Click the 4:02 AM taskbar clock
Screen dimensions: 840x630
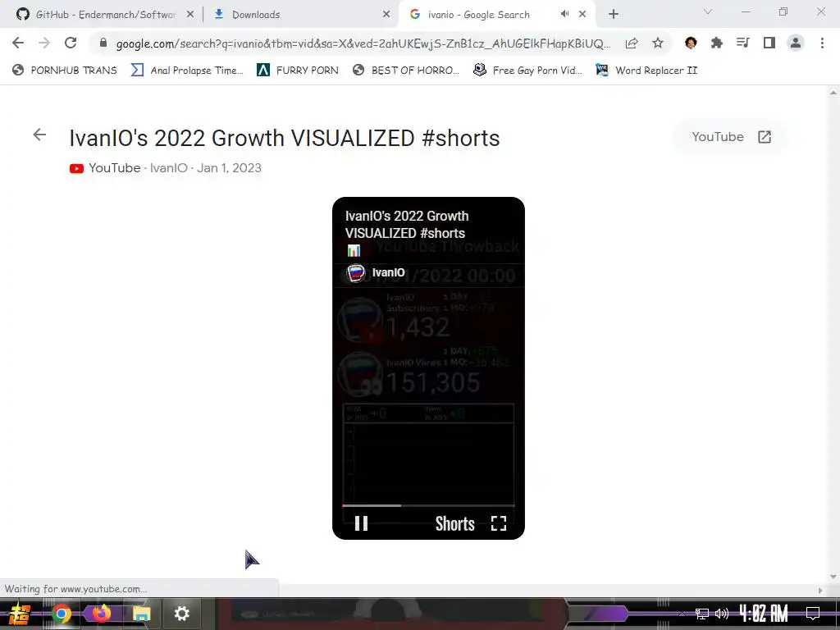(764, 614)
